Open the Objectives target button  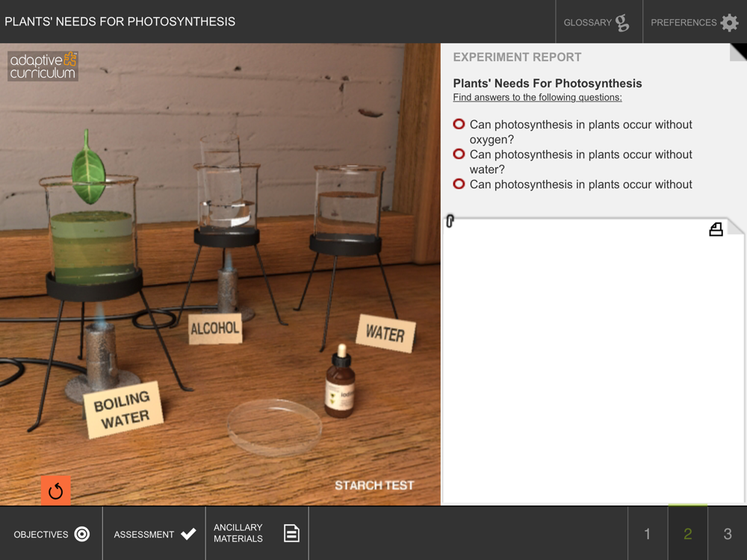pyautogui.click(x=51, y=534)
